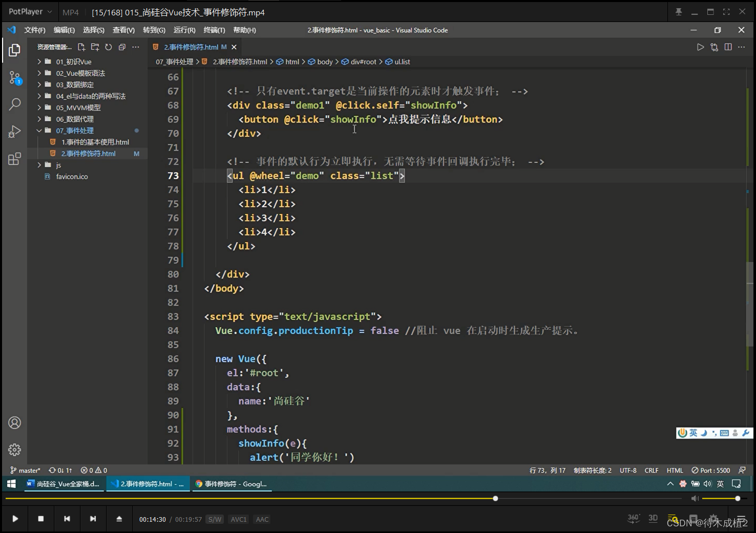Change the UTF-8 file encoding

pos(628,470)
